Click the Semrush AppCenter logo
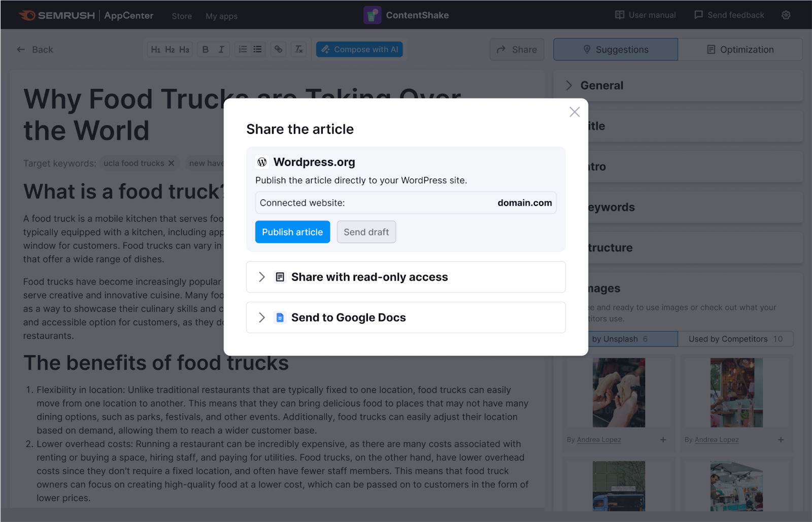Image resolution: width=812 pixels, height=522 pixels. click(x=86, y=16)
